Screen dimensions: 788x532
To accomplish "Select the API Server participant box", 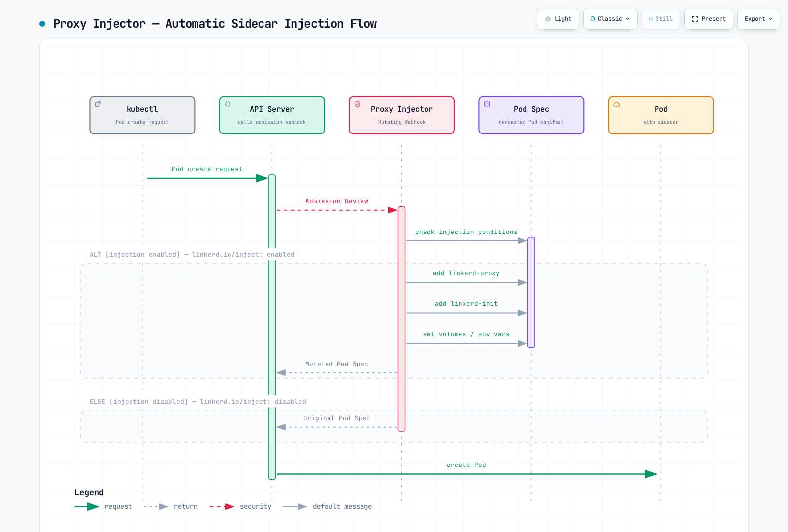I will [272, 115].
